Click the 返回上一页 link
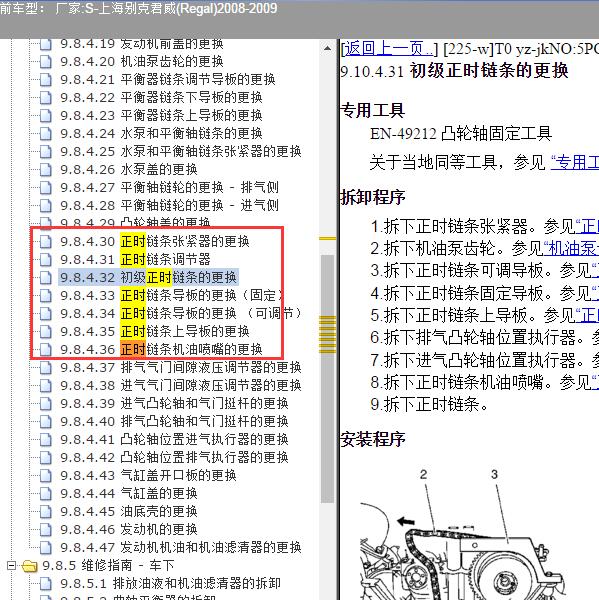The width and height of the screenshot is (599, 600). (x=388, y=49)
